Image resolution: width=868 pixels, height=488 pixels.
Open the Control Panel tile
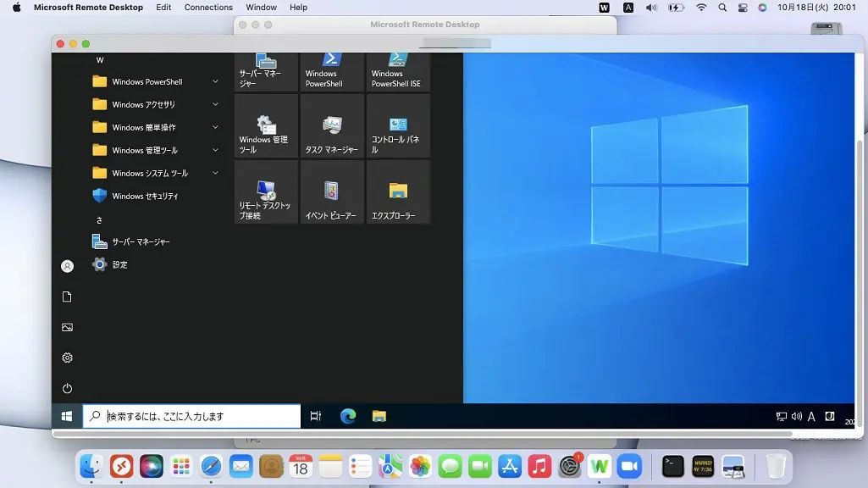(398, 125)
